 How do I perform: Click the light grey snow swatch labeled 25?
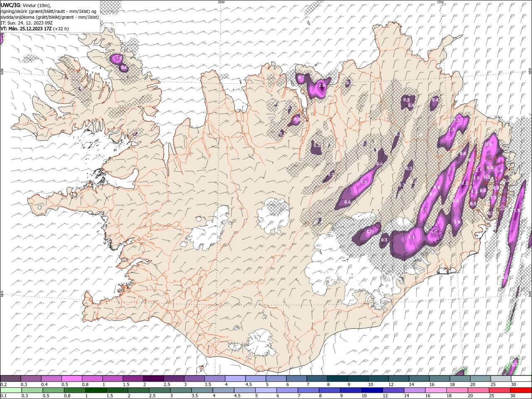(x=501, y=379)
